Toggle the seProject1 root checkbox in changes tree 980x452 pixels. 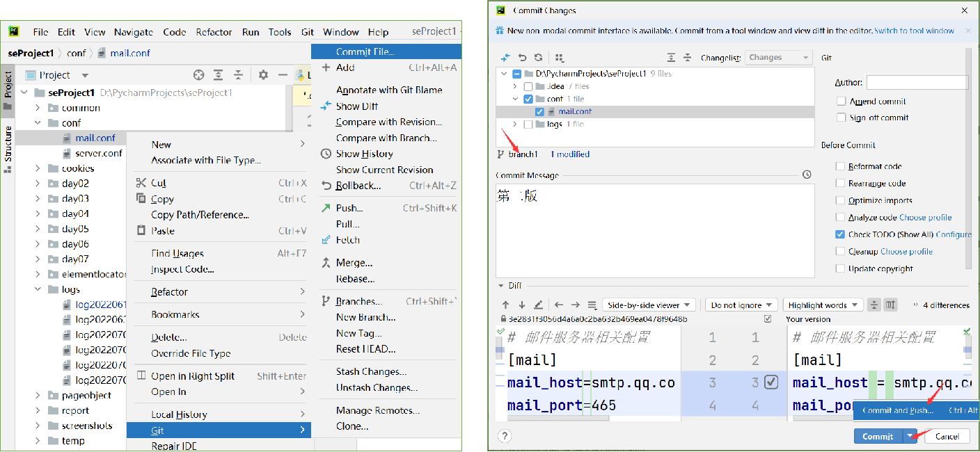(516, 74)
